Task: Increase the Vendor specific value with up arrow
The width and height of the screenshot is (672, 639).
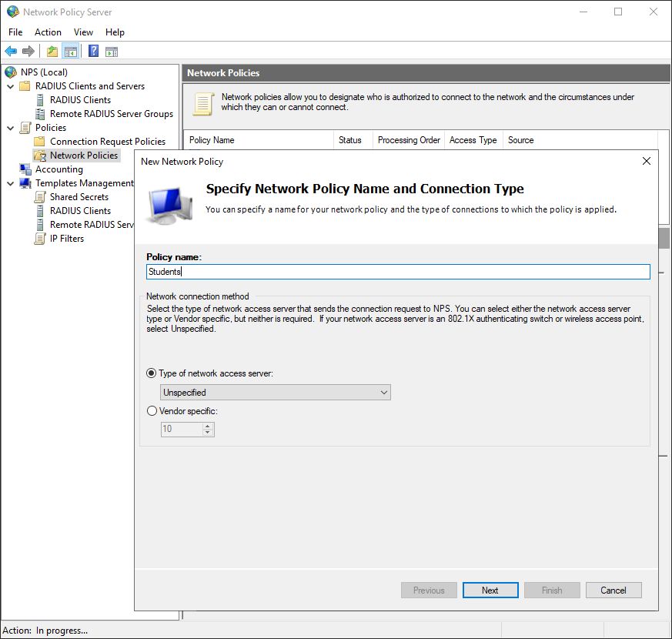Action: [207, 426]
